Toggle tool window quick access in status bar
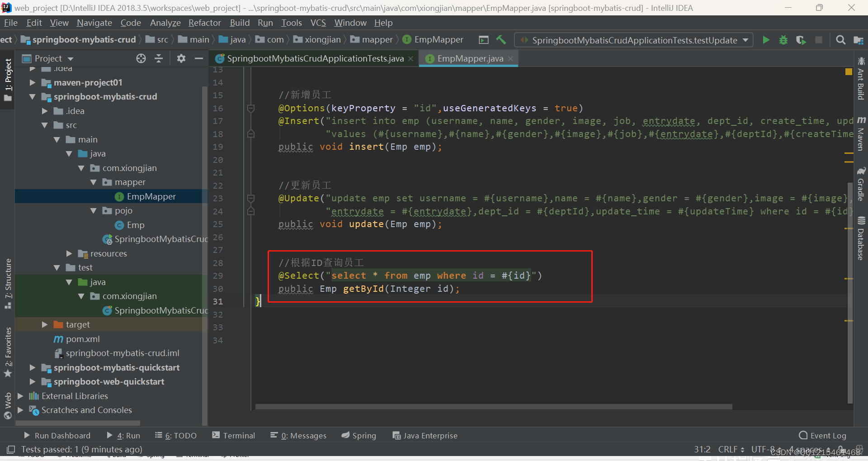The height and width of the screenshot is (461, 868). click(x=10, y=449)
